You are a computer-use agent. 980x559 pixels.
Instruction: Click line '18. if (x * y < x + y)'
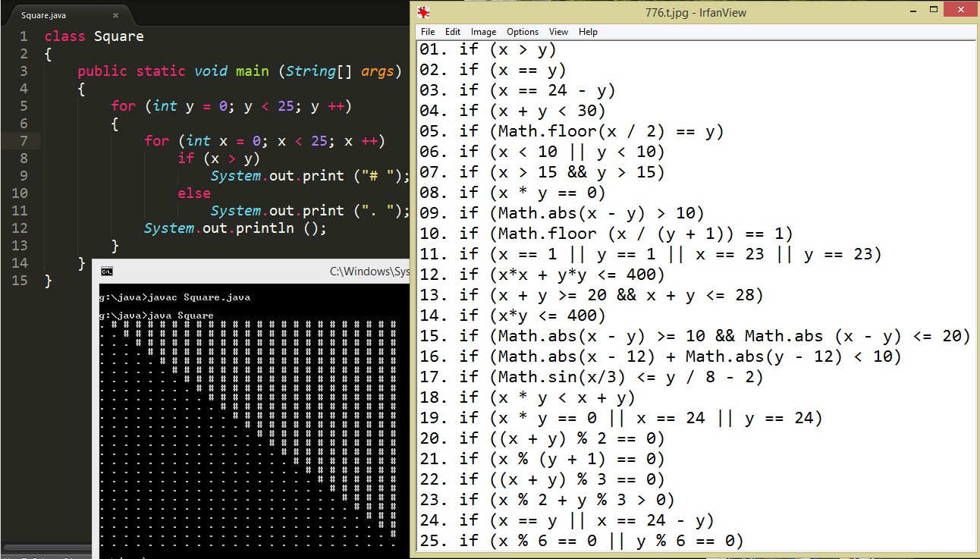[x=527, y=397]
